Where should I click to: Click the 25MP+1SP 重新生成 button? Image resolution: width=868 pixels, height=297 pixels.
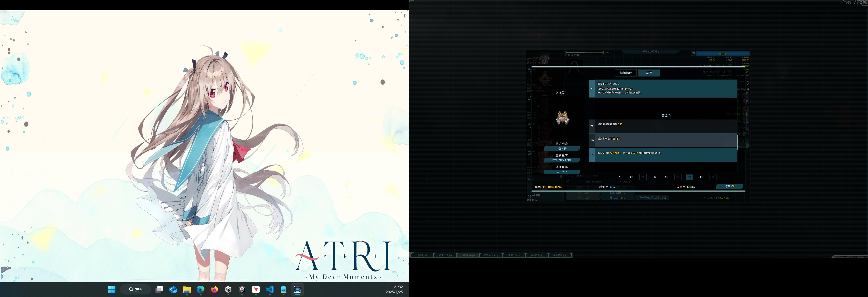click(561, 160)
